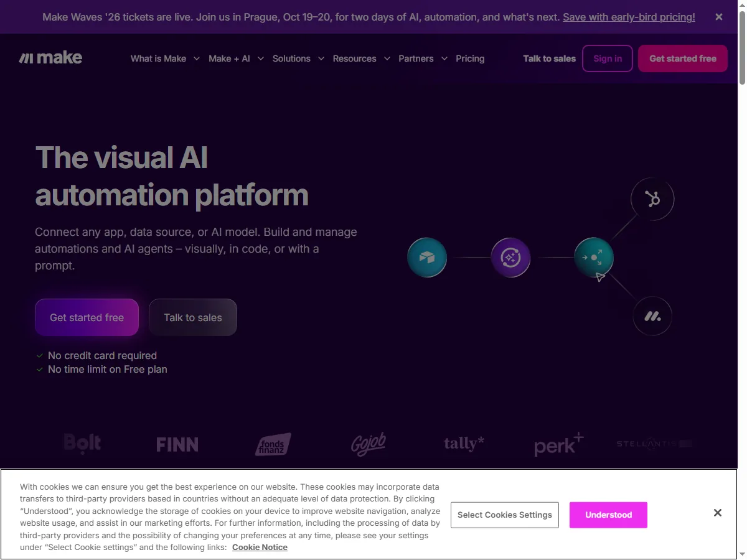Expand the Solutions menu chevron
This screenshot has width=747, height=560.
tap(321, 58)
